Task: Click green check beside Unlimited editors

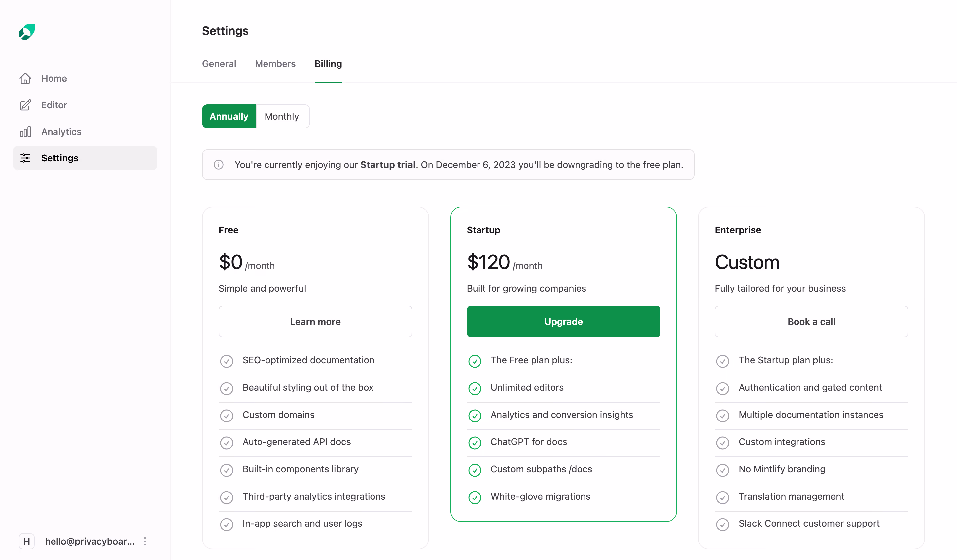Action: [x=474, y=388]
